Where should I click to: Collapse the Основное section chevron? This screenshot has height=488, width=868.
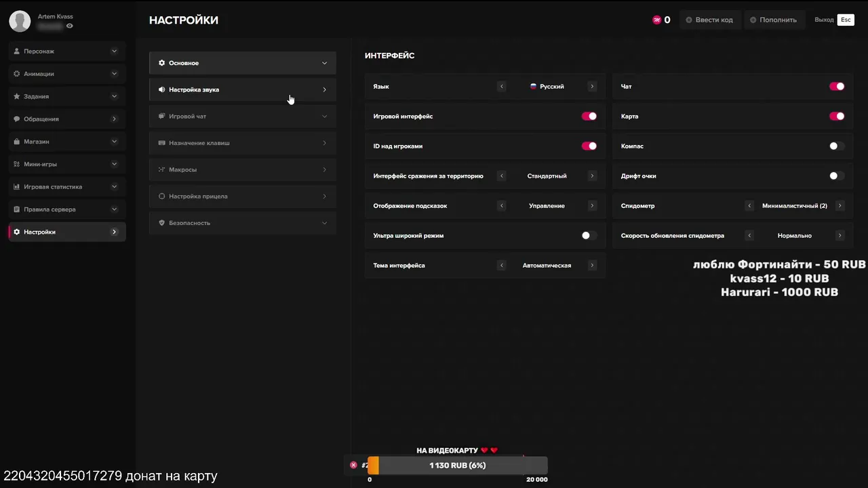(324, 63)
